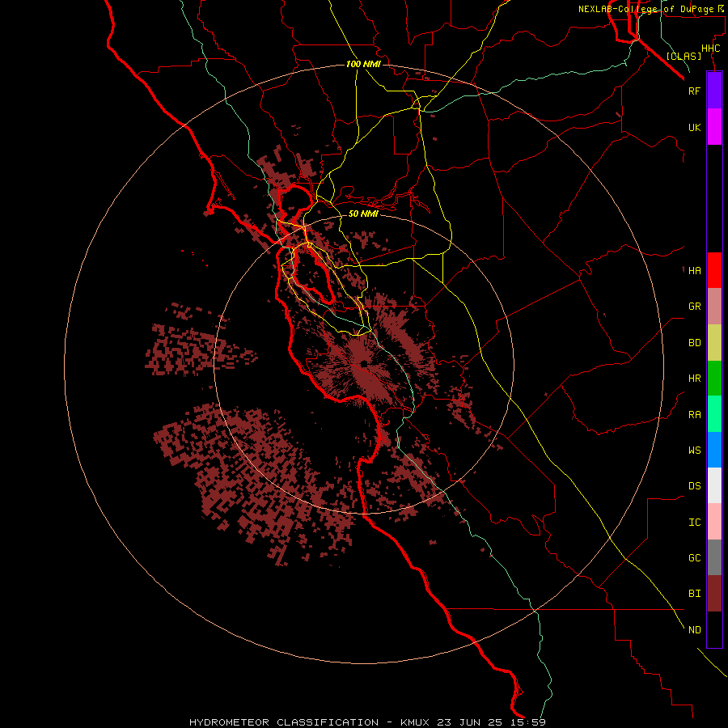This screenshot has height=728, width=728.
Task: Click the GC legend label
Action: click(x=694, y=558)
